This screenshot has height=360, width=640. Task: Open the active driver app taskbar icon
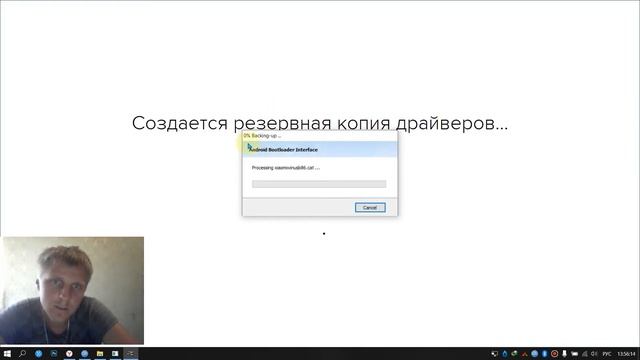(131, 353)
